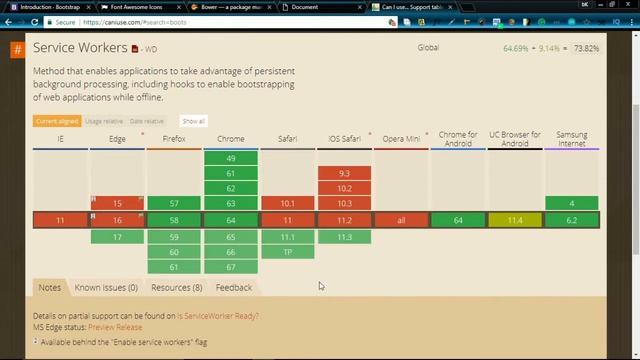Click the iOS Safari 10.2 support cell
This screenshot has width=640, height=360.
tap(344, 189)
